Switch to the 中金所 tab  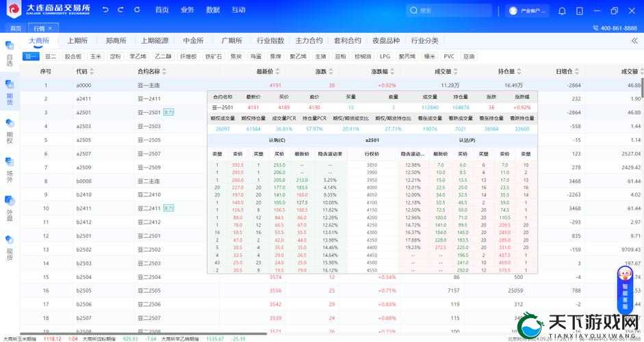point(193,40)
